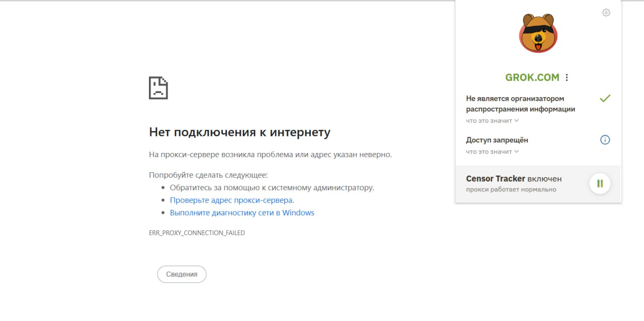Click the Сведения button
This screenshot has height=321, width=644.
(182, 274)
